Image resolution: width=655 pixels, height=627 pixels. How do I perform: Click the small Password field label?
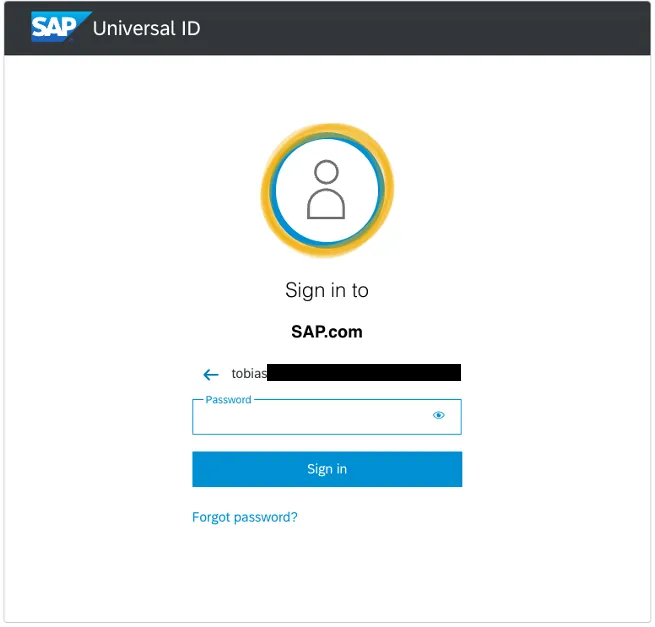pos(229,400)
